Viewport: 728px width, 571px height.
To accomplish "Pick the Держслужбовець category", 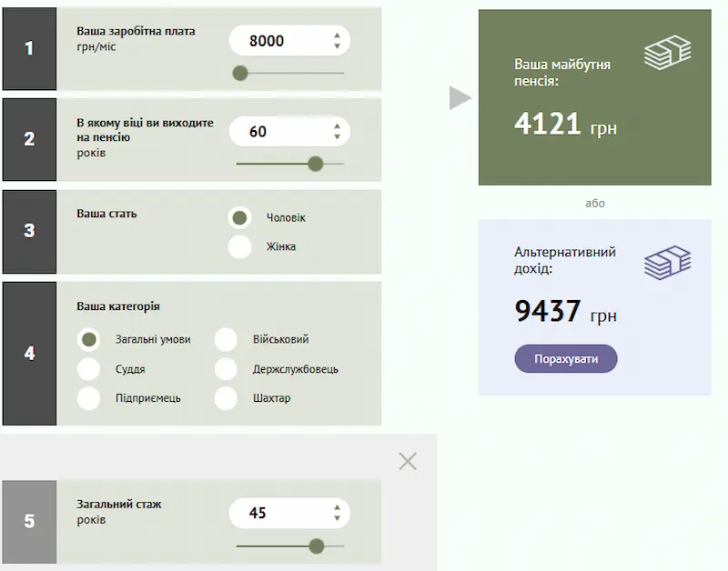I will click(227, 369).
